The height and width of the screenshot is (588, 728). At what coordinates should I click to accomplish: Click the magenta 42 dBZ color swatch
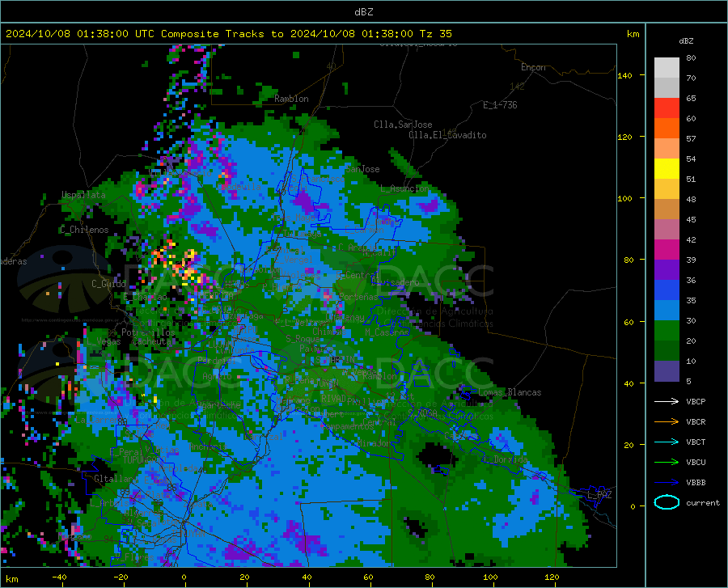coord(667,250)
